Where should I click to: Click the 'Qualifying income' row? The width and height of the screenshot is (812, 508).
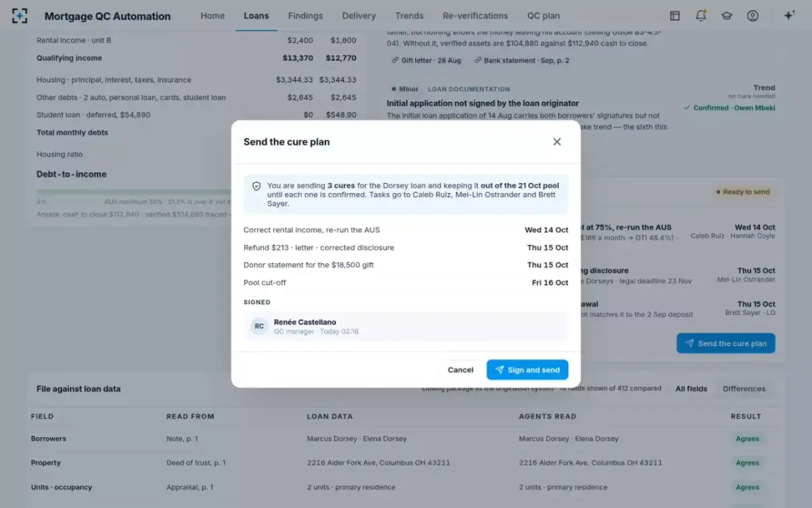click(x=196, y=58)
